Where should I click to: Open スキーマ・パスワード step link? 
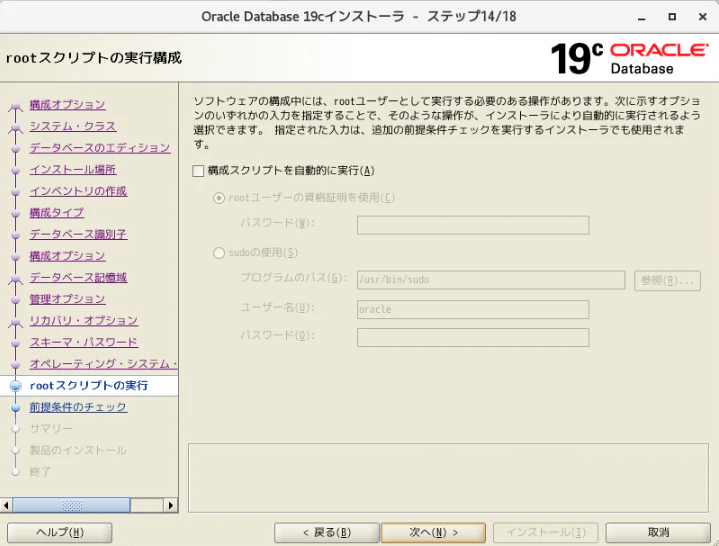click(x=83, y=342)
